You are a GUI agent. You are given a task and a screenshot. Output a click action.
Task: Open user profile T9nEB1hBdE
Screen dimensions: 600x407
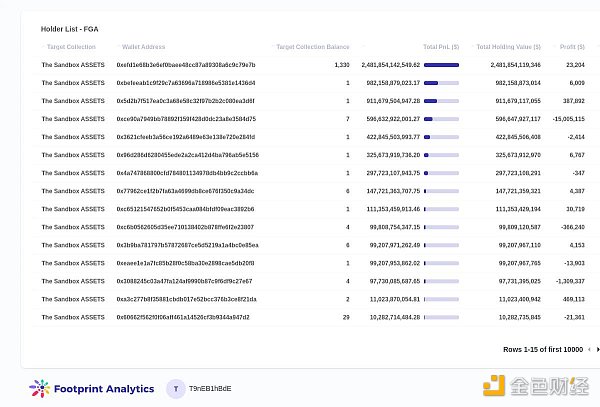point(210,389)
